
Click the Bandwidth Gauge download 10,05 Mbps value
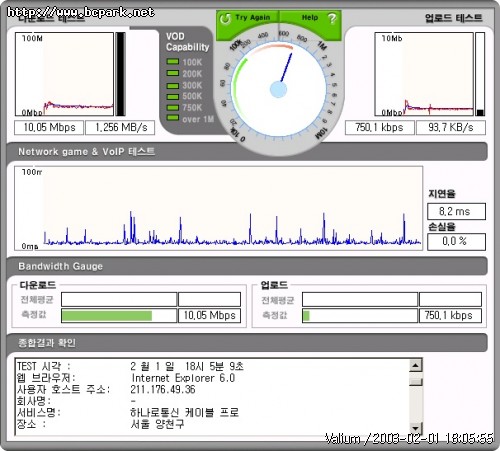pyautogui.click(x=209, y=316)
